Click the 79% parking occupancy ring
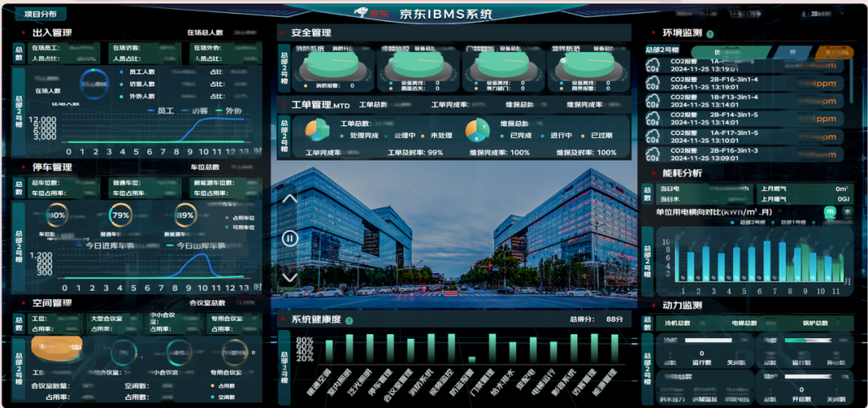 121,215
